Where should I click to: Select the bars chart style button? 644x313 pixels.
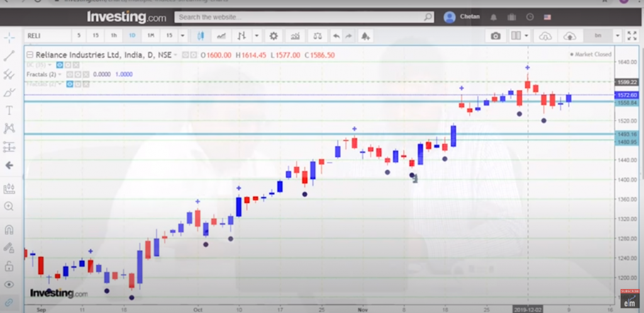pos(242,36)
